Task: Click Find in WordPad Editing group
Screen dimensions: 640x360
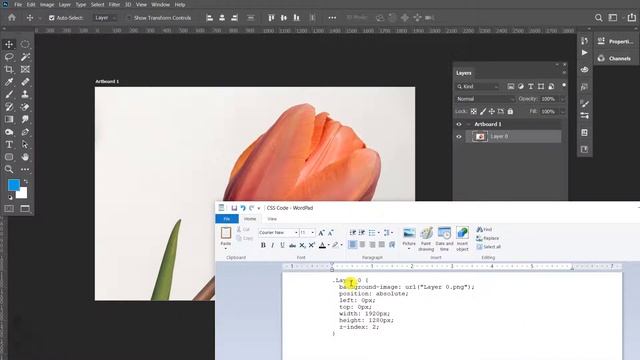Action: [x=484, y=230]
